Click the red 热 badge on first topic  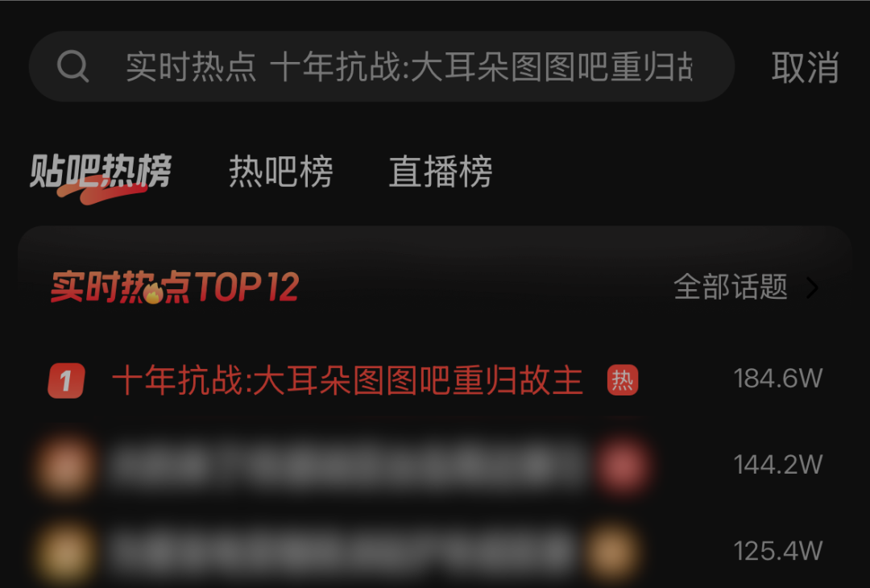(x=623, y=380)
